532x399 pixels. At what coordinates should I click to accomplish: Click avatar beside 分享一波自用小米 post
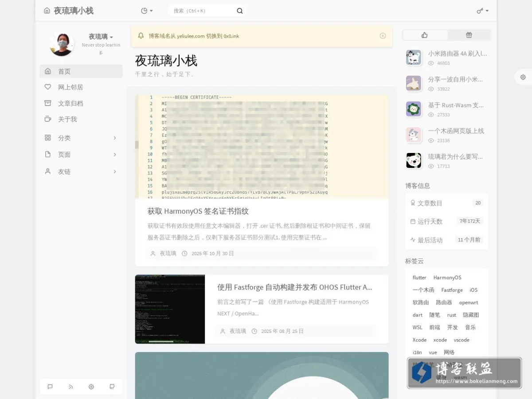point(414,83)
